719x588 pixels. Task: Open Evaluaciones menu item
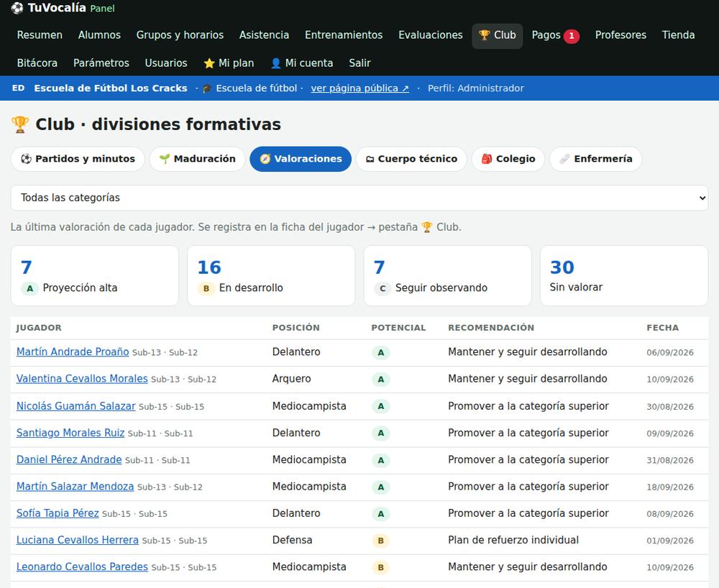[x=431, y=35]
